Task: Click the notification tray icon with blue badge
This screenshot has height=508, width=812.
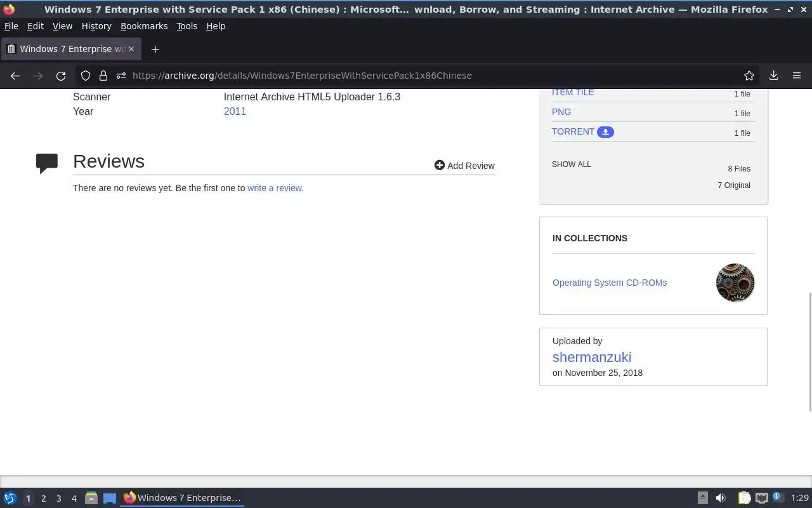Action: pos(778,497)
